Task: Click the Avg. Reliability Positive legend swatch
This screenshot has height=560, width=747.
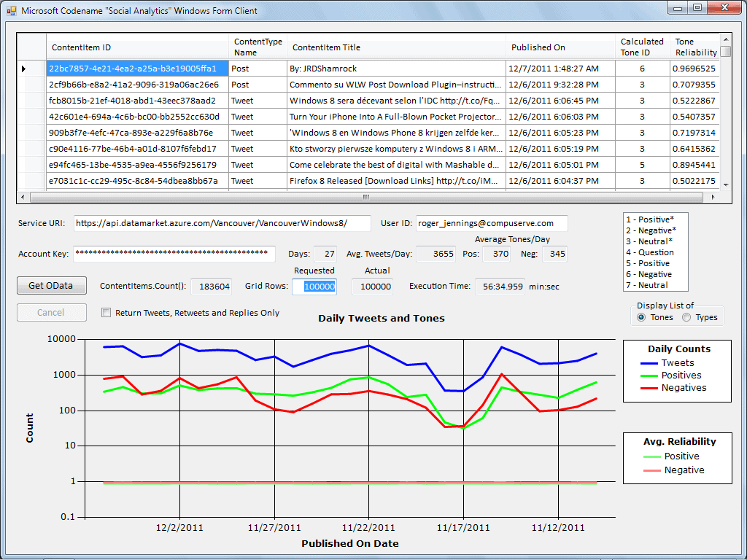Action: pyautogui.click(x=651, y=456)
